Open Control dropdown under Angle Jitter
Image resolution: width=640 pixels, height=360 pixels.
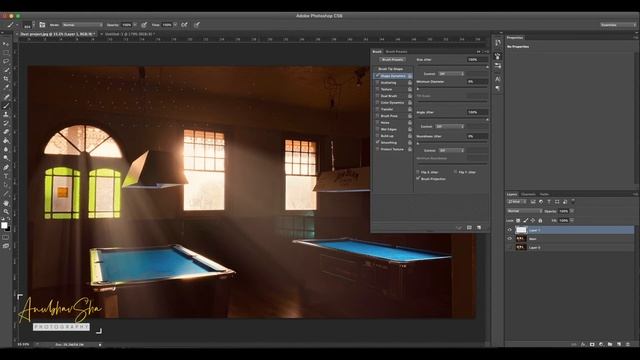tap(449, 127)
